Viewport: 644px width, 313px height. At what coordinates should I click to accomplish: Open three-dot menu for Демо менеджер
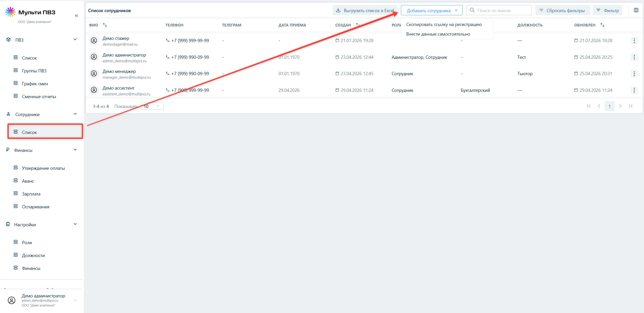click(x=634, y=74)
